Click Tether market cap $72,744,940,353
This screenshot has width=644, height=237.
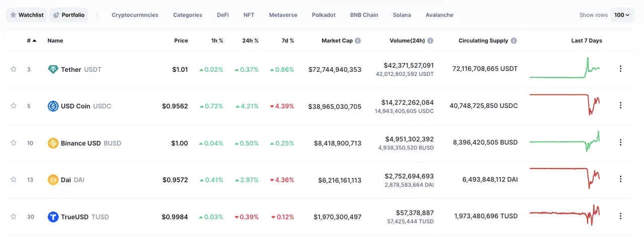[335, 69]
